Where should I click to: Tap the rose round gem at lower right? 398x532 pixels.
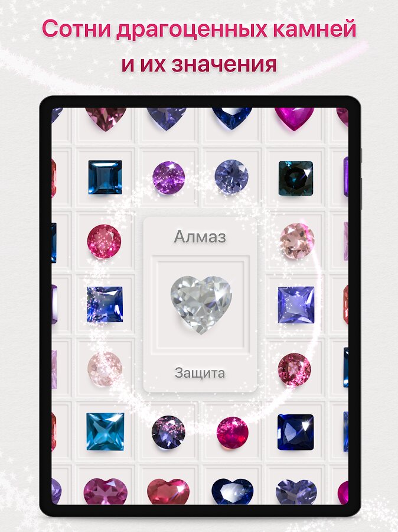(x=294, y=369)
